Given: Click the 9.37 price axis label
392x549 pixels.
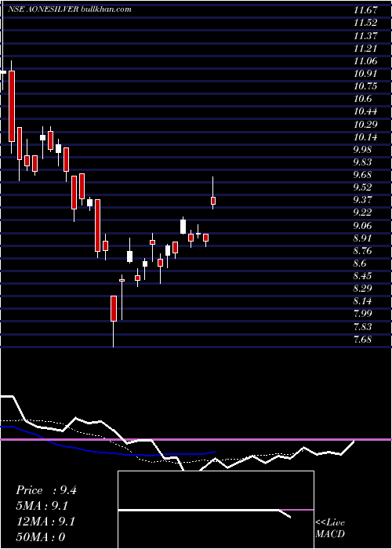Looking at the screenshot, I should click(x=363, y=200).
